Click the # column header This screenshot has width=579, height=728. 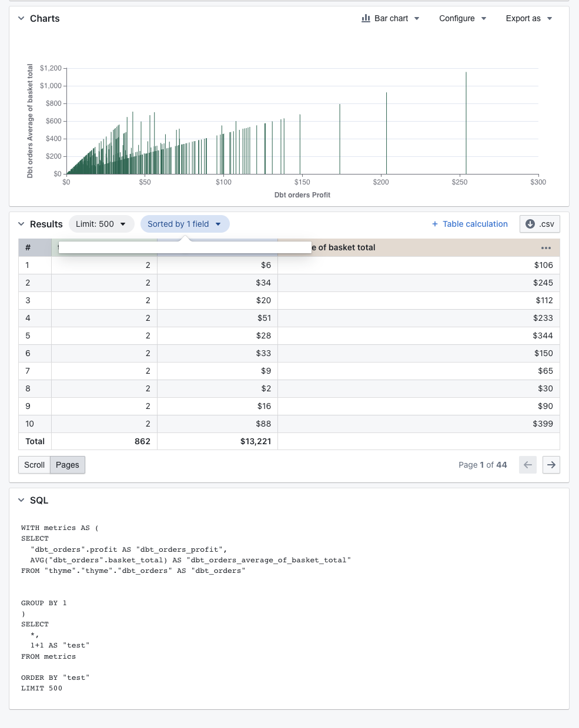click(35, 247)
